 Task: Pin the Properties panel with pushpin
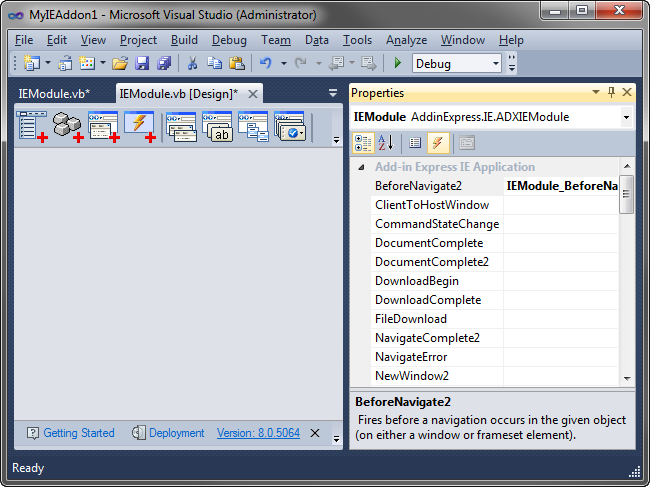[x=611, y=92]
